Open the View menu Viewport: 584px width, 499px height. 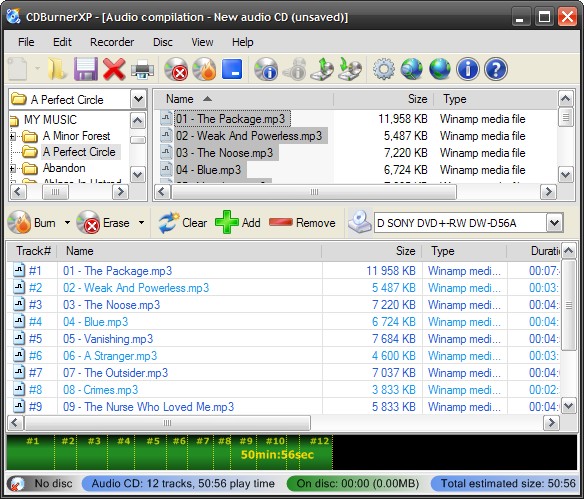click(x=202, y=42)
